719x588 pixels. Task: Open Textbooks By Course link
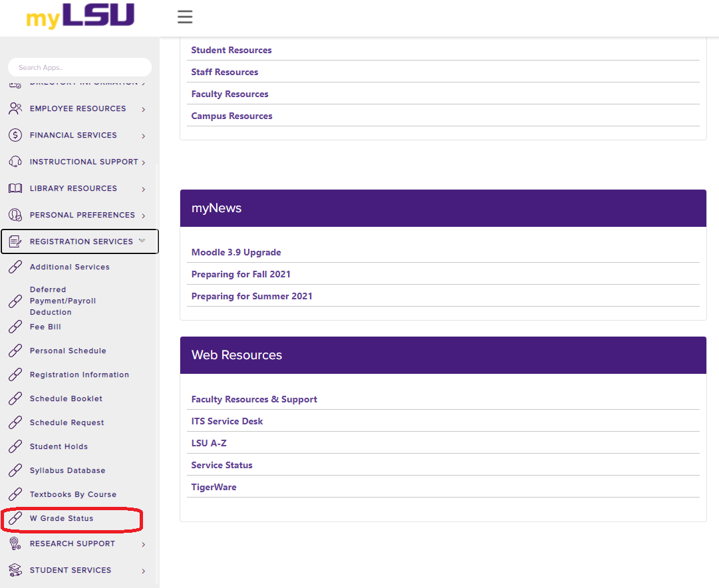(x=73, y=494)
